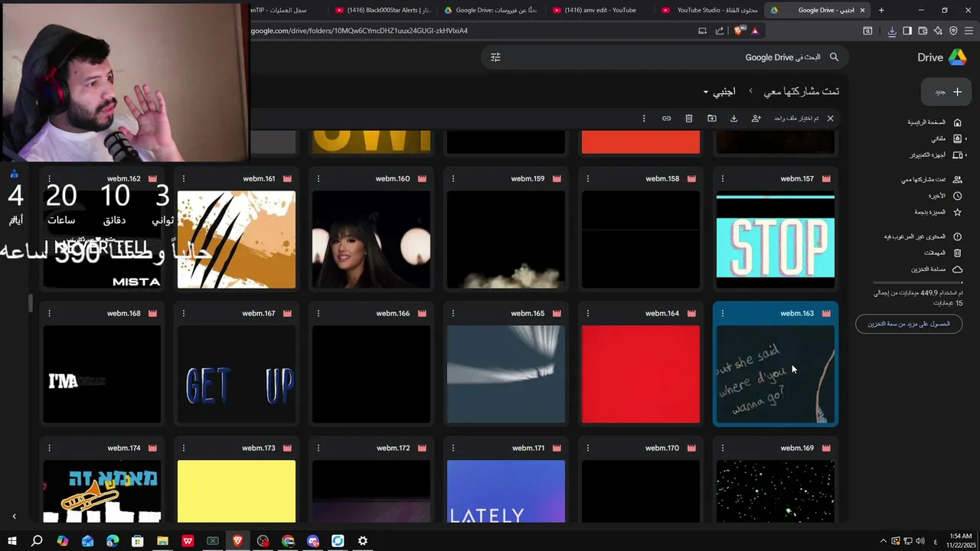Open Recent (الأخيرة) in sidebar
The width and height of the screenshot is (980, 551).
[x=943, y=196]
